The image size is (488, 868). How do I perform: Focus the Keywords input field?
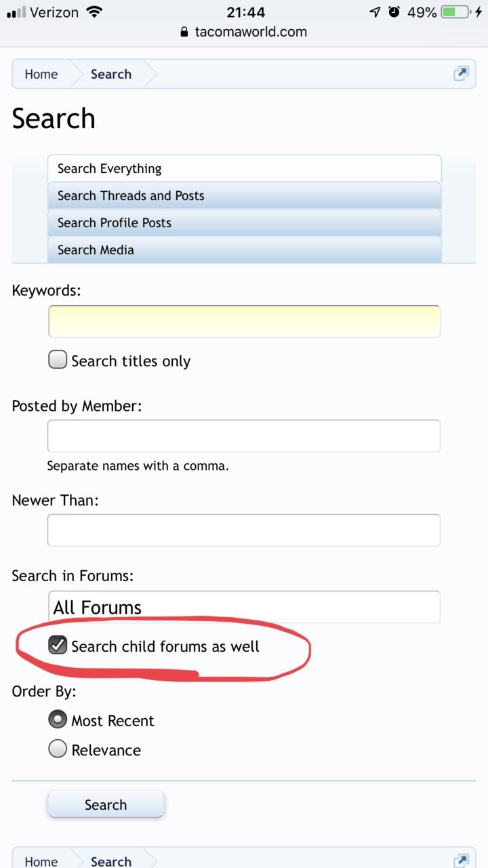(x=244, y=321)
